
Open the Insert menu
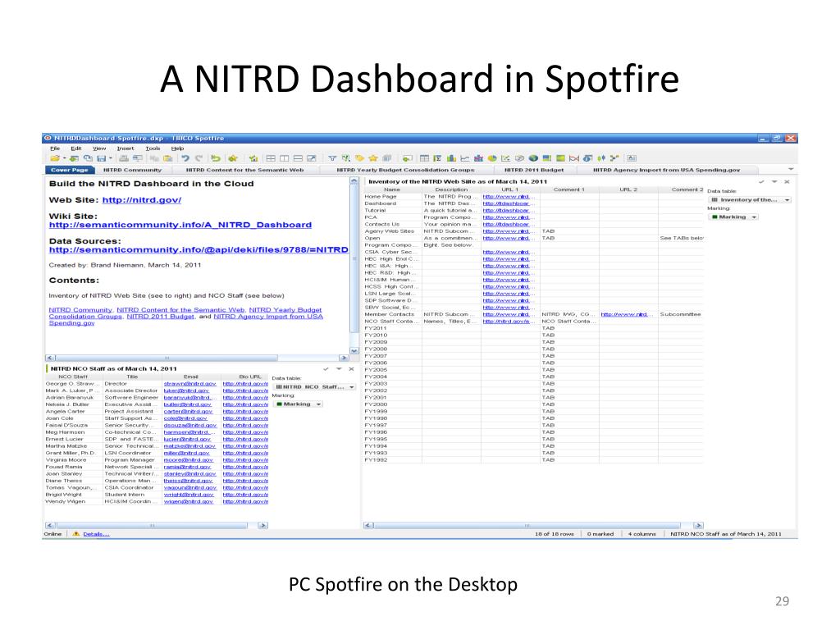[126, 148]
